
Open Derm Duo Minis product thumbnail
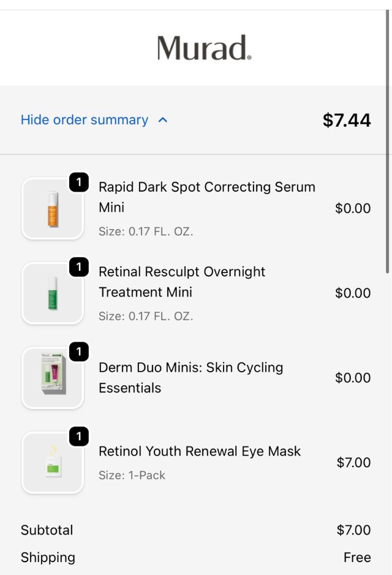53,378
